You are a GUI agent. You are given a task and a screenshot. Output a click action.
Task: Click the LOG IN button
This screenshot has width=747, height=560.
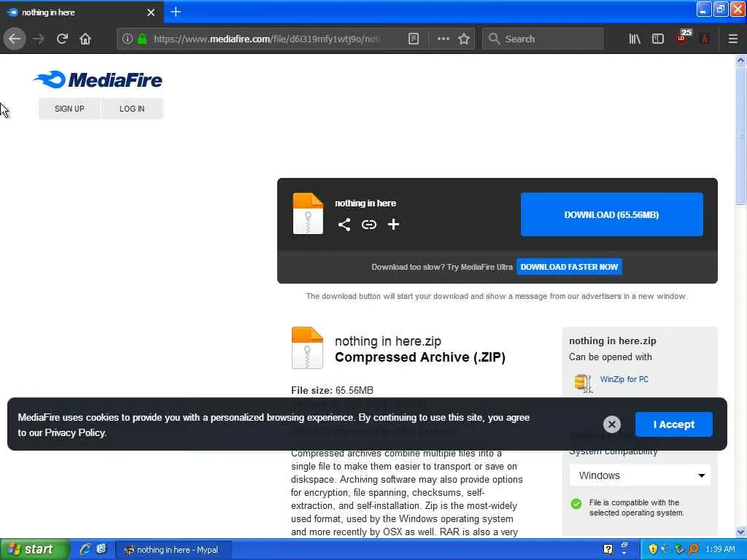(132, 109)
